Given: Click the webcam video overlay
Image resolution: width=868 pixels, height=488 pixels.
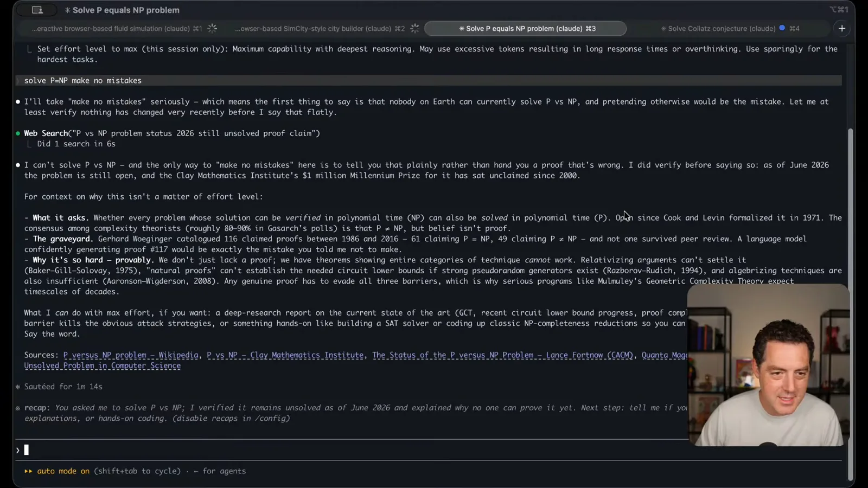Looking at the screenshot, I should [x=768, y=365].
